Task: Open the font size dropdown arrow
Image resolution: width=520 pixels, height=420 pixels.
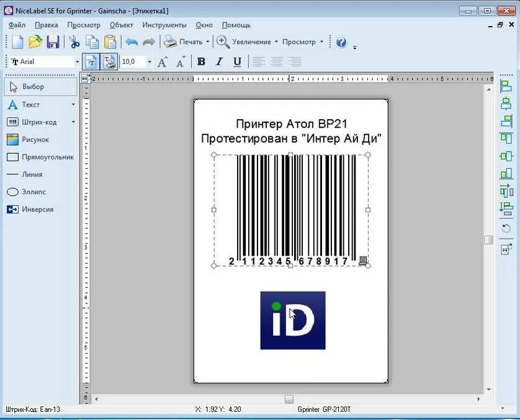Action: [x=150, y=61]
